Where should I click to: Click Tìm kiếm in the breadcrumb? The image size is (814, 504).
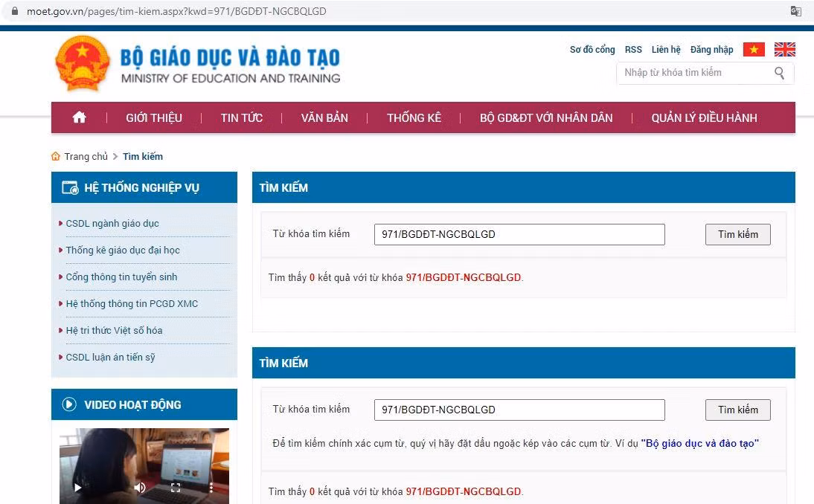pos(143,156)
